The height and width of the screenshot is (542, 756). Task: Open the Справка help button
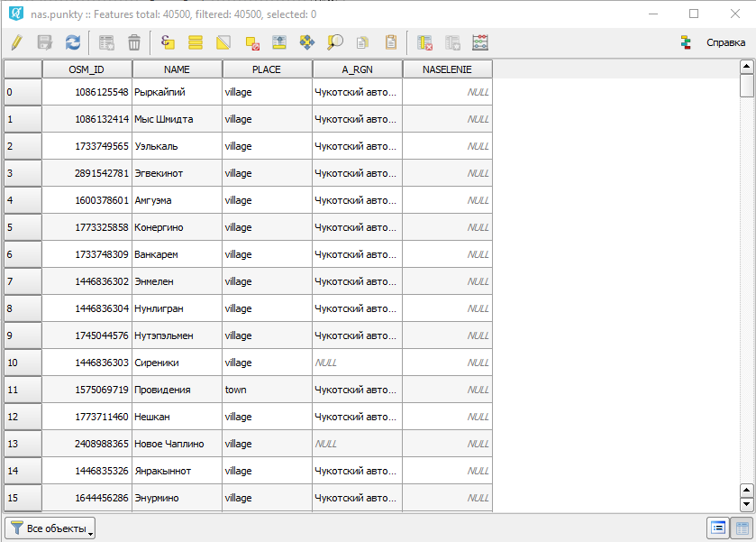(715, 42)
